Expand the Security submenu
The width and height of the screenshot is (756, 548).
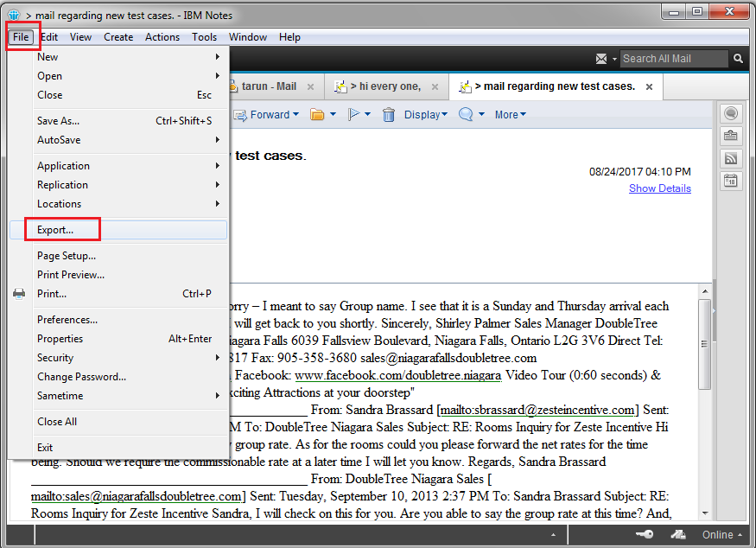(x=118, y=358)
